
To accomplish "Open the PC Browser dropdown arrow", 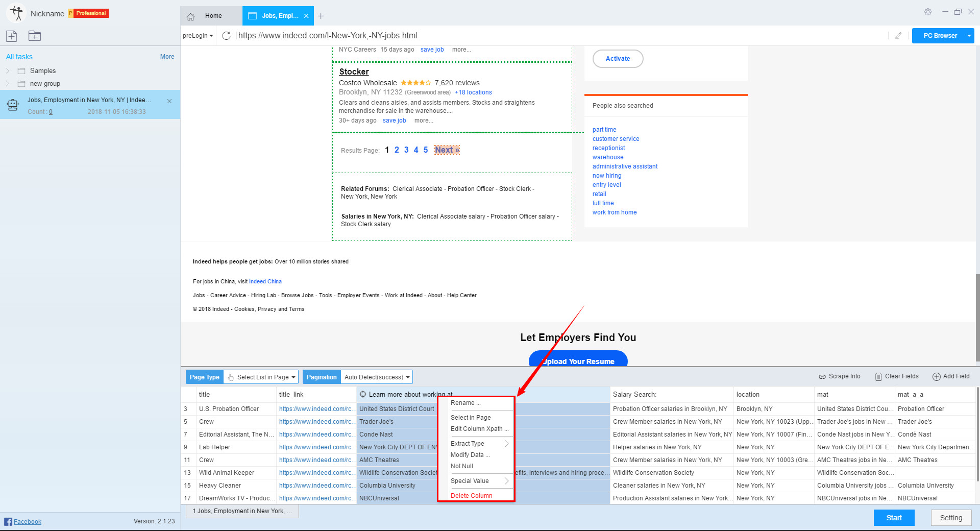I will pyautogui.click(x=969, y=36).
